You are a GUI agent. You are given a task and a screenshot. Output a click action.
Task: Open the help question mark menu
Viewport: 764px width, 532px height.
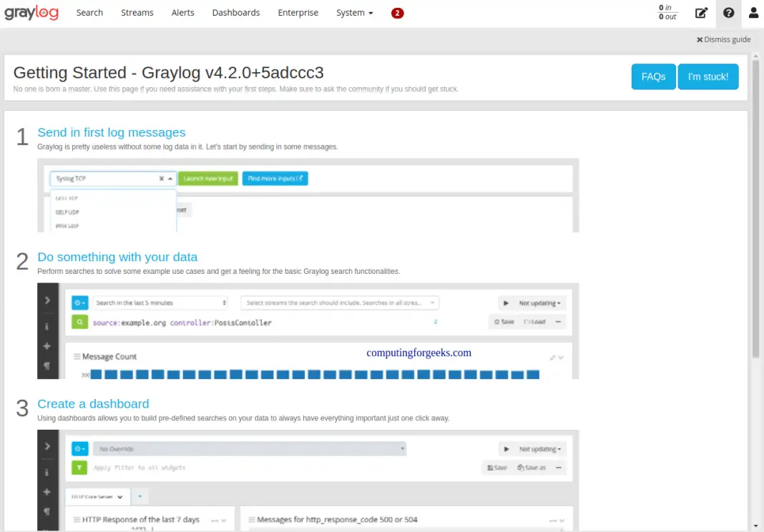click(x=728, y=12)
